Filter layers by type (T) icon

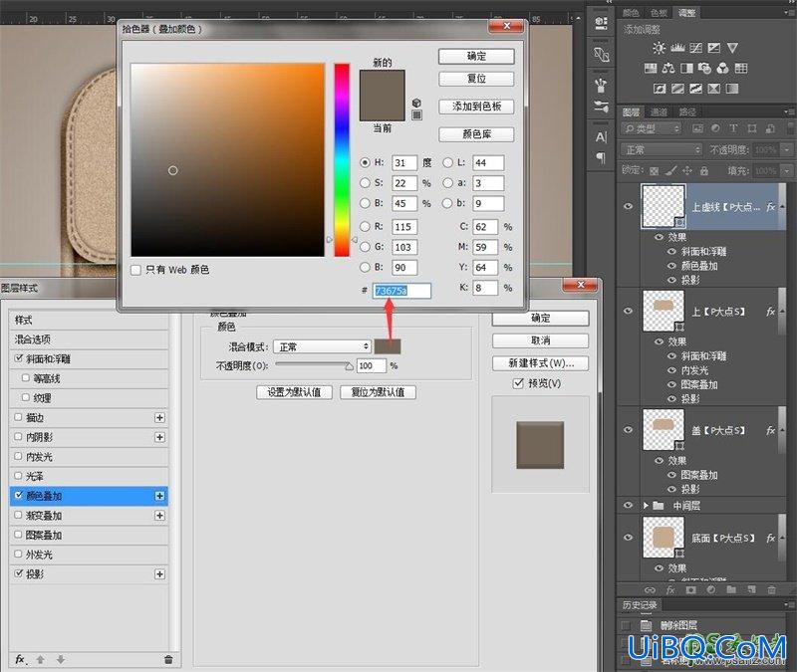point(733,129)
